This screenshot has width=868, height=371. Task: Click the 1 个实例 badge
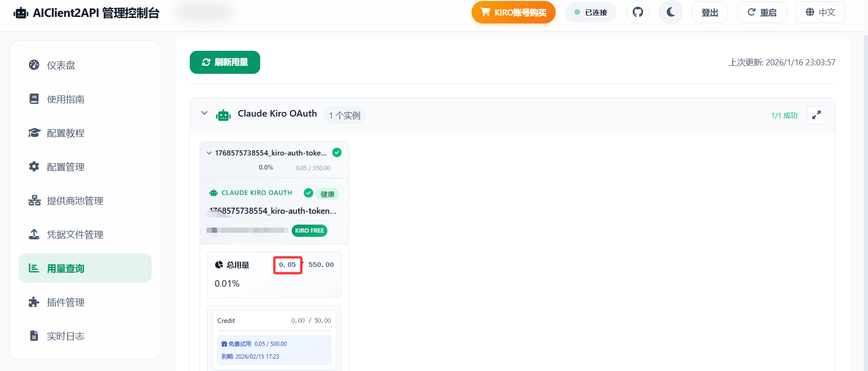click(344, 115)
